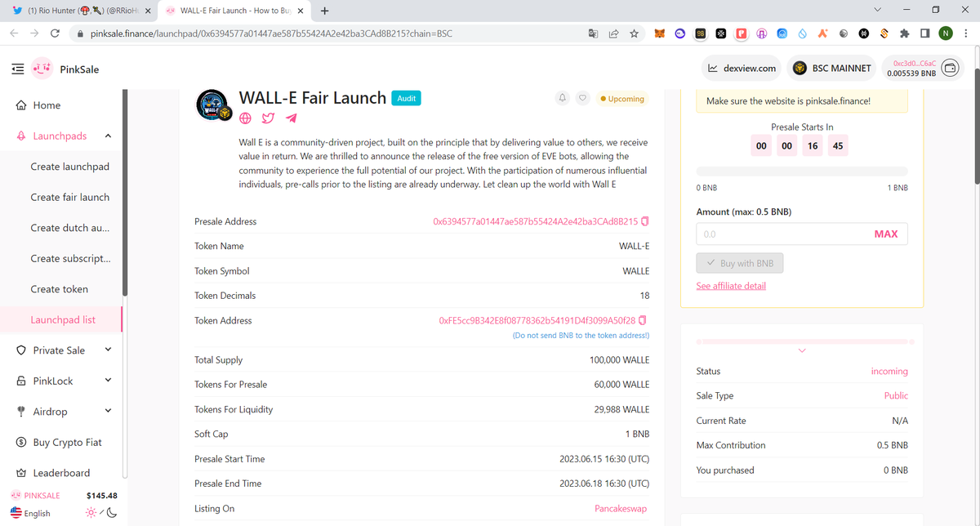Click MAX amount button

[885, 234]
